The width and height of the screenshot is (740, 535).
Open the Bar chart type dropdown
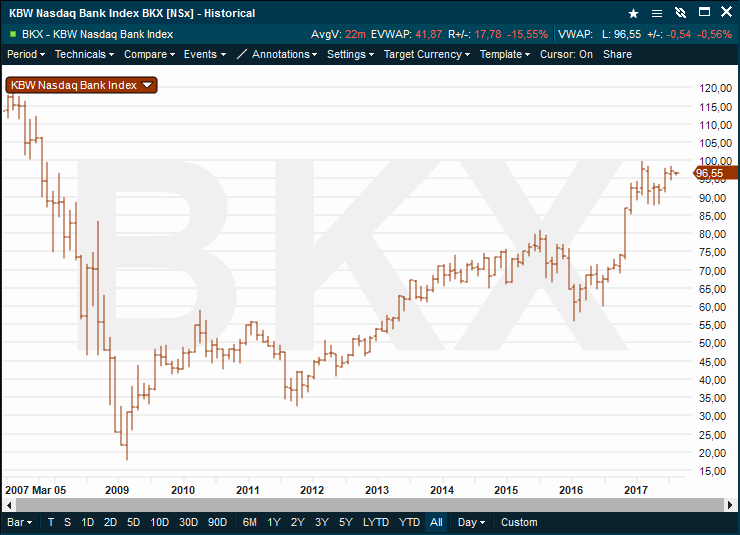(x=20, y=522)
